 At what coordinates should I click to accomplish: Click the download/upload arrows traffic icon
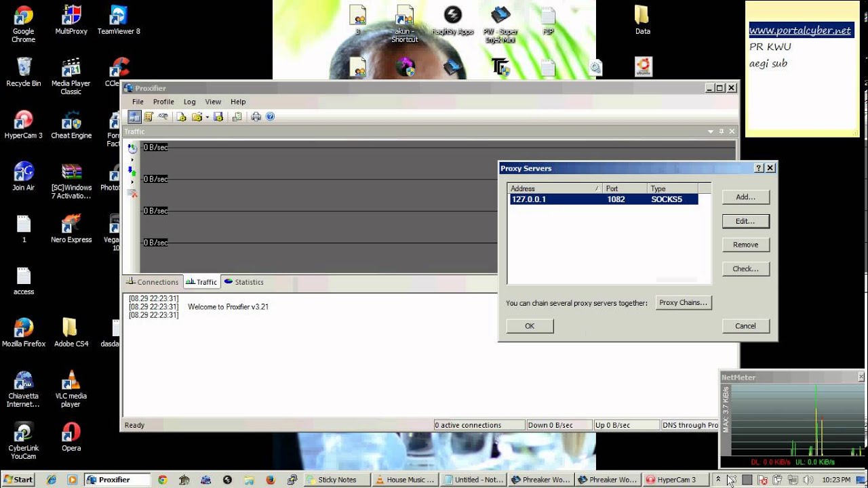(x=132, y=172)
